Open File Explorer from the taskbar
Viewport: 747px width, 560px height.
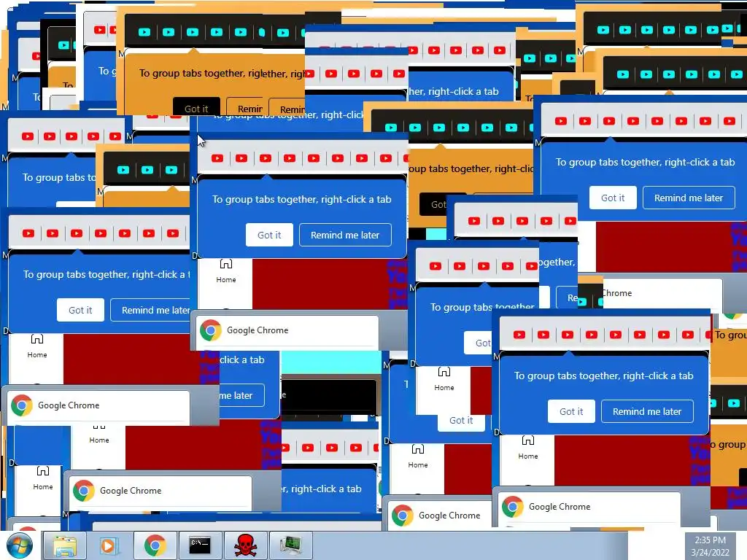(65, 545)
